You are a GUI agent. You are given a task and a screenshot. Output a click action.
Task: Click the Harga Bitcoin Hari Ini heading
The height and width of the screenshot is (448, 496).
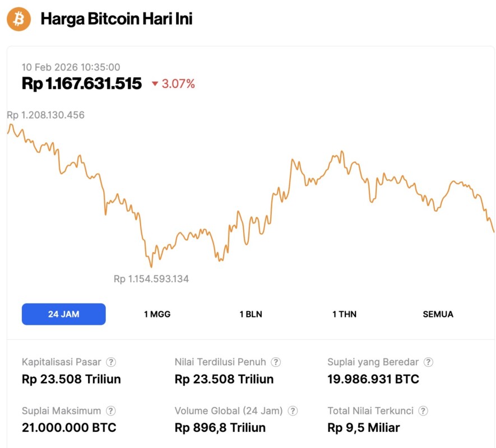pos(116,19)
